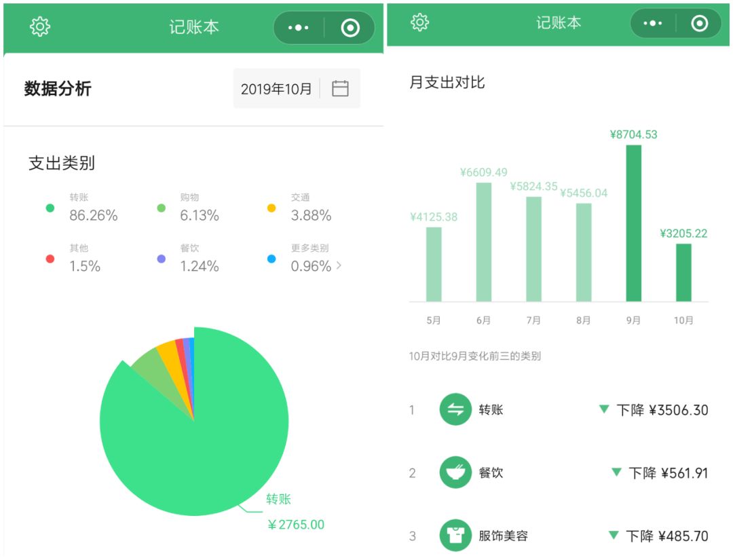Image resolution: width=733 pixels, height=560 pixels.
Task: Tap the 10月 axis label
Action: pyautogui.click(x=683, y=320)
